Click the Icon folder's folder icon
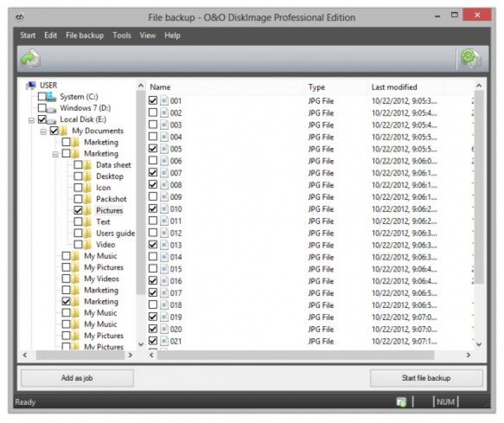This screenshot has height=423, width=504. click(x=87, y=188)
